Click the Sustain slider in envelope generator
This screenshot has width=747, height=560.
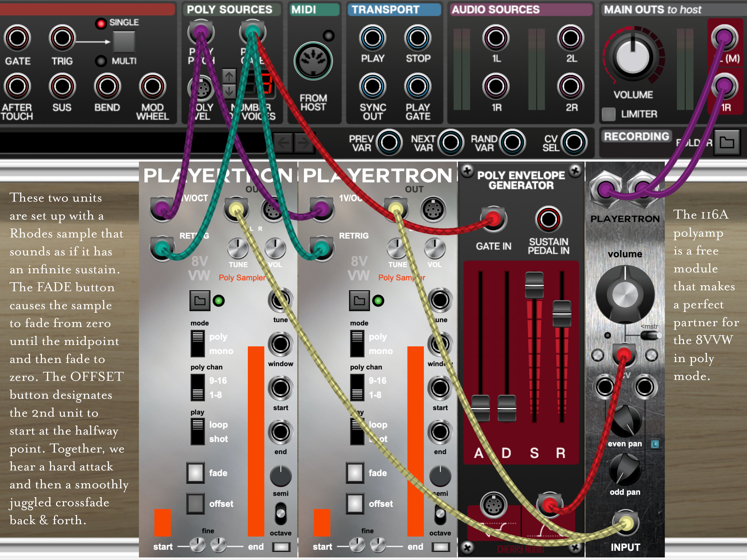coord(534,285)
